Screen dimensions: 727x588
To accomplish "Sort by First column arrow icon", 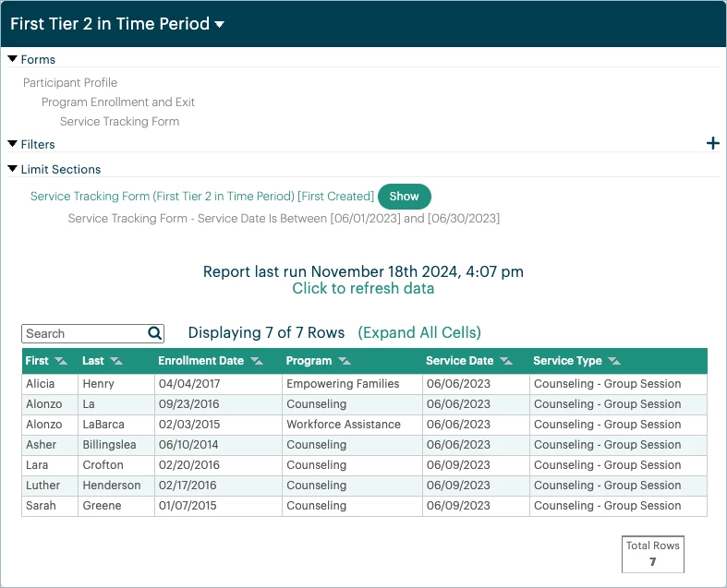I will (61, 361).
